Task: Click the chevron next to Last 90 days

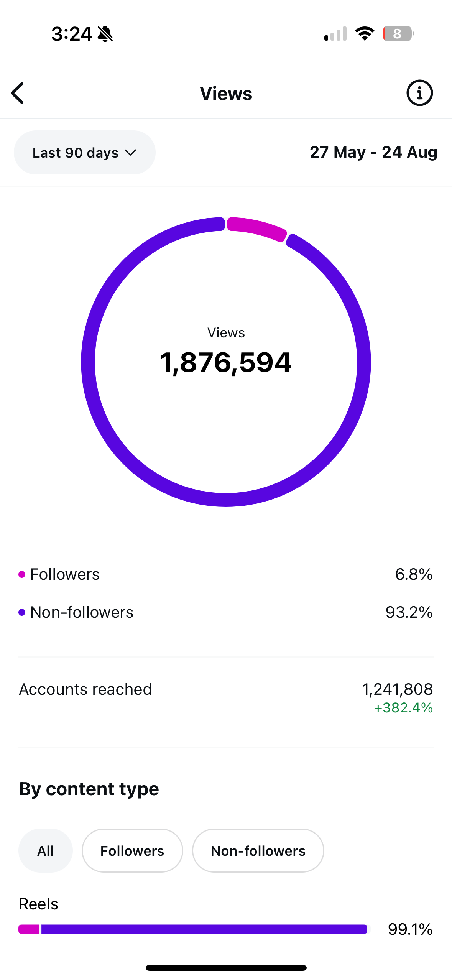Action: pos(130,153)
